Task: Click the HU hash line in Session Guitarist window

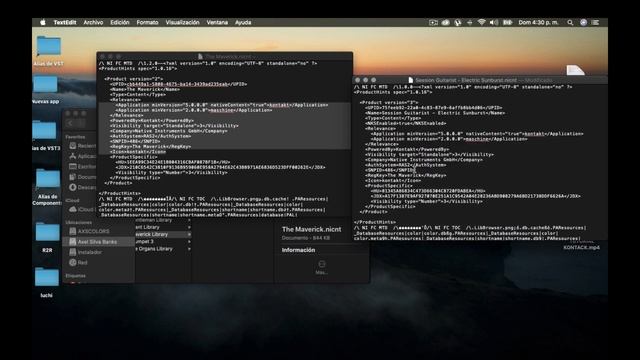Action: click(428, 191)
